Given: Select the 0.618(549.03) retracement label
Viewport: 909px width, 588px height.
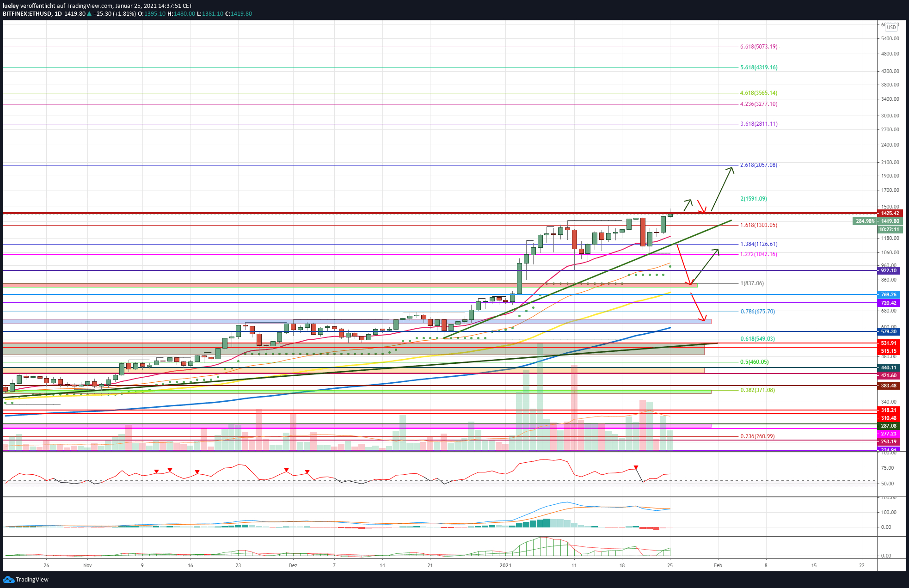Looking at the screenshot, I should (x=758, y=339).
